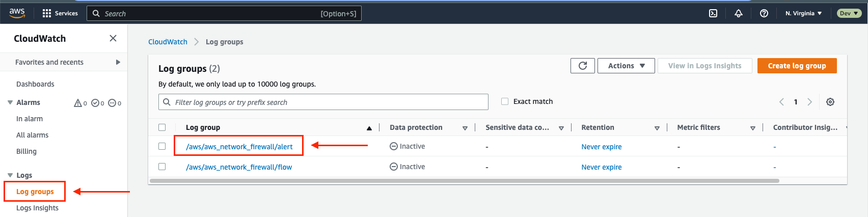Edit Never expire retention for alert log group
The image size is (868, 217).
pyautogui.click(x=602, y=147)
